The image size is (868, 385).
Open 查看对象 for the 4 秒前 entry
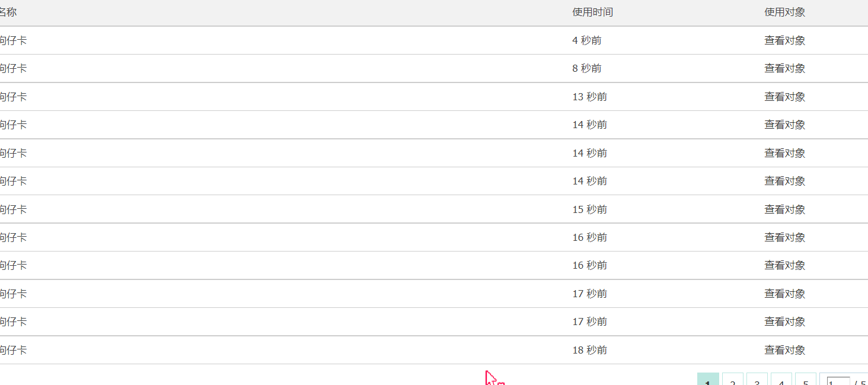784,40
